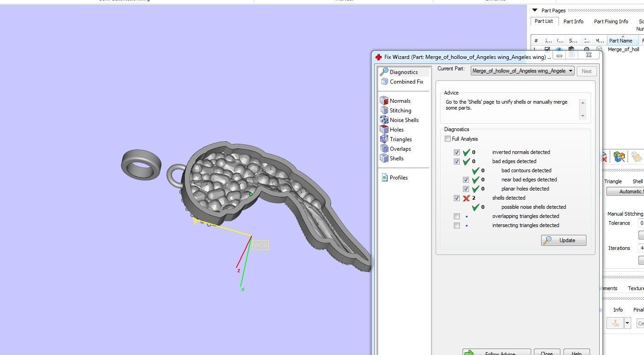Image resolution: width=644 pixels, height=355 pixels.
Task: Click the orientation axes icon button
Action: [615, 323]
